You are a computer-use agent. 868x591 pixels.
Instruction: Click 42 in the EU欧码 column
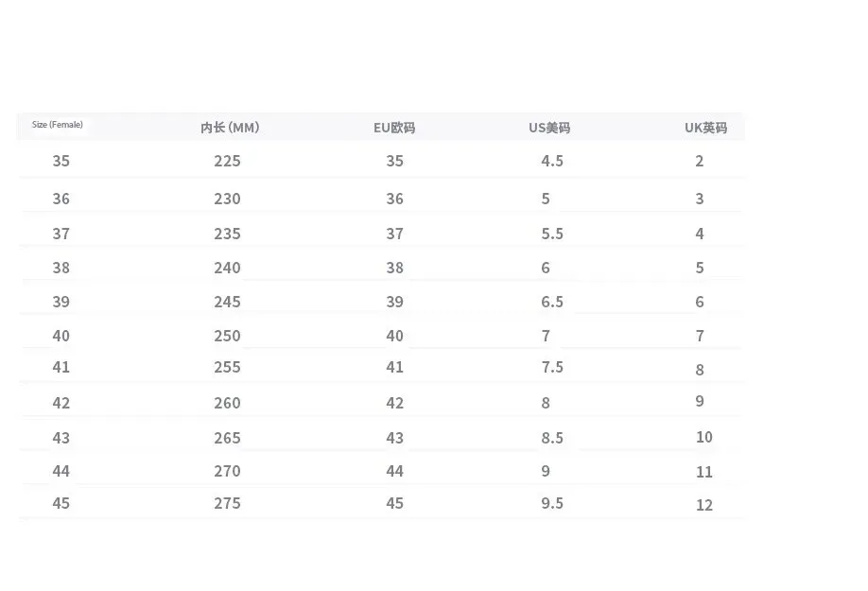(x=394, y=403)
